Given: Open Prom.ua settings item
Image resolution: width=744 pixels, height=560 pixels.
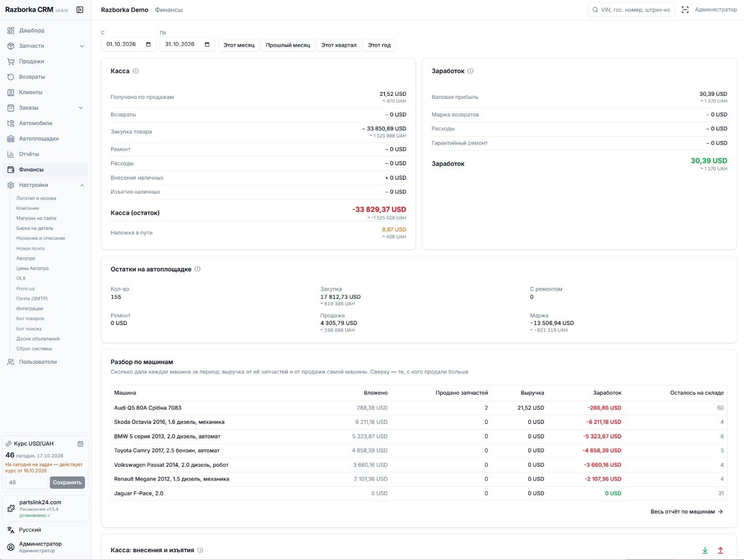Looking at the screenshot, I should point(25,289).
